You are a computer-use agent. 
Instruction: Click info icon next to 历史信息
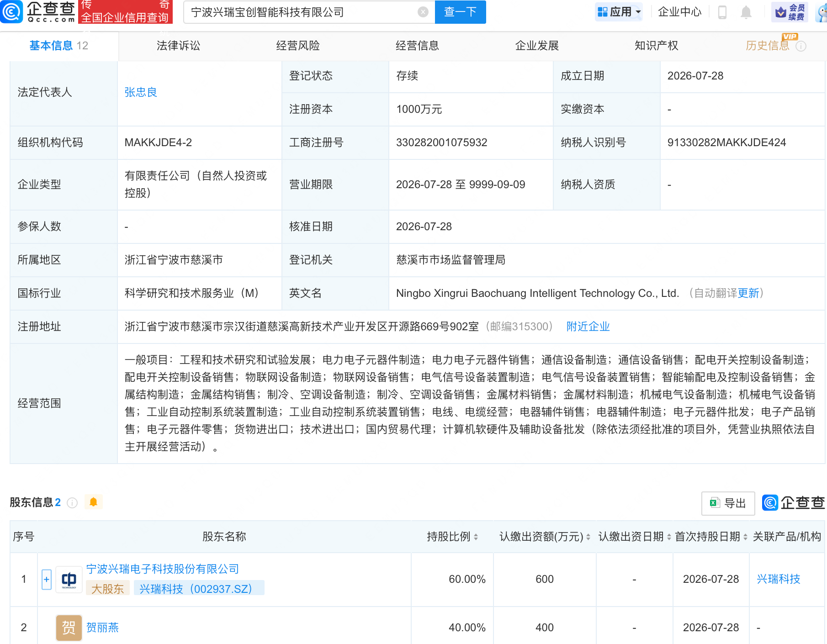[801, 46]
